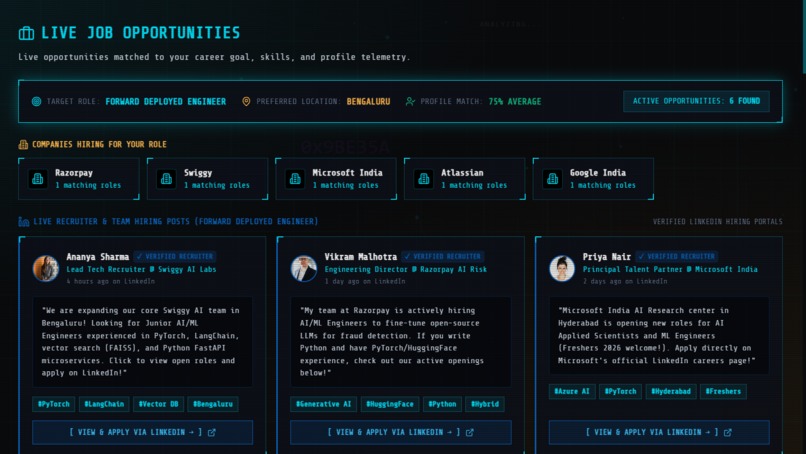The height and width of the screenshot is (454, 806).
Task: Select the #PyTorch tag on Ananya's post
Action: click(54, 404)
